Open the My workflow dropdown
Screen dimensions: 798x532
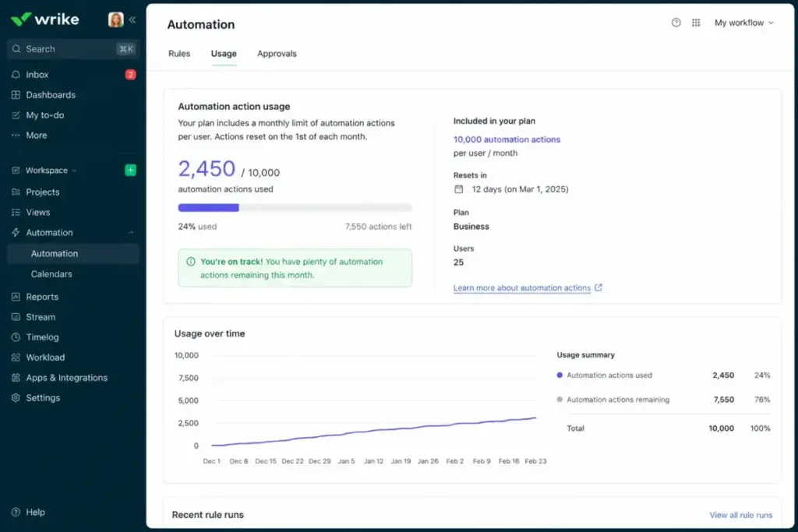pyautogui.click(x=744, y=23)
